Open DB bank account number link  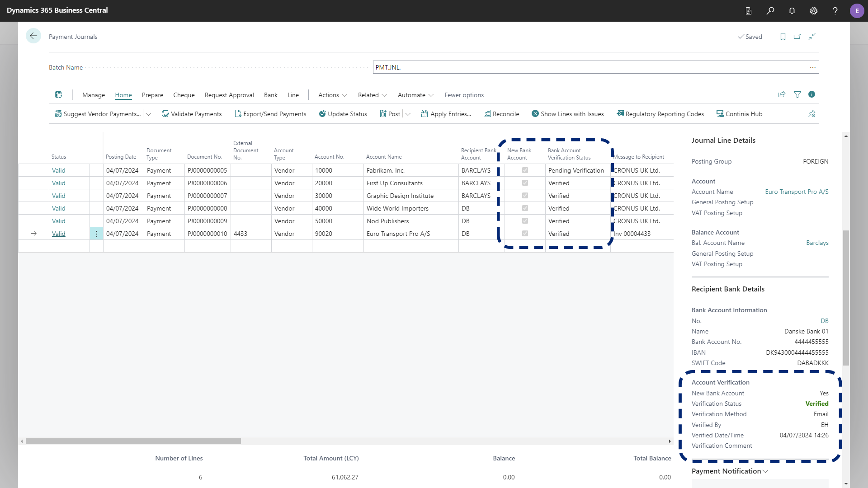[825, 321]
